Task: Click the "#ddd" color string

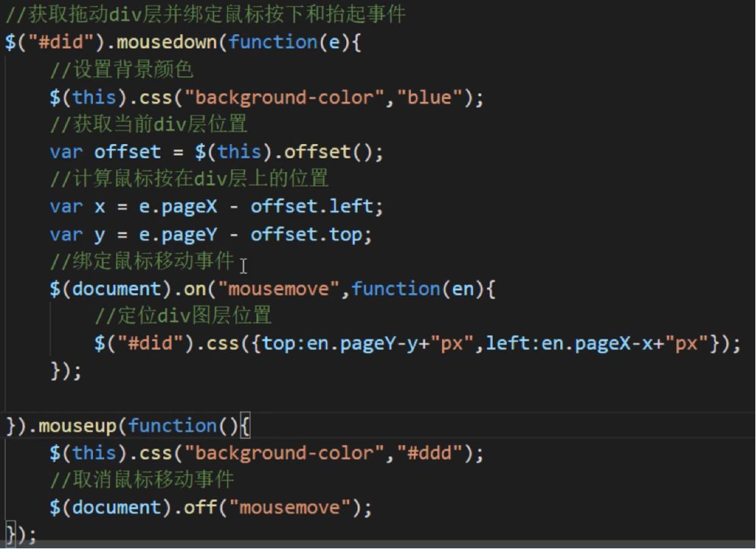Action: (x=430, y=453)
